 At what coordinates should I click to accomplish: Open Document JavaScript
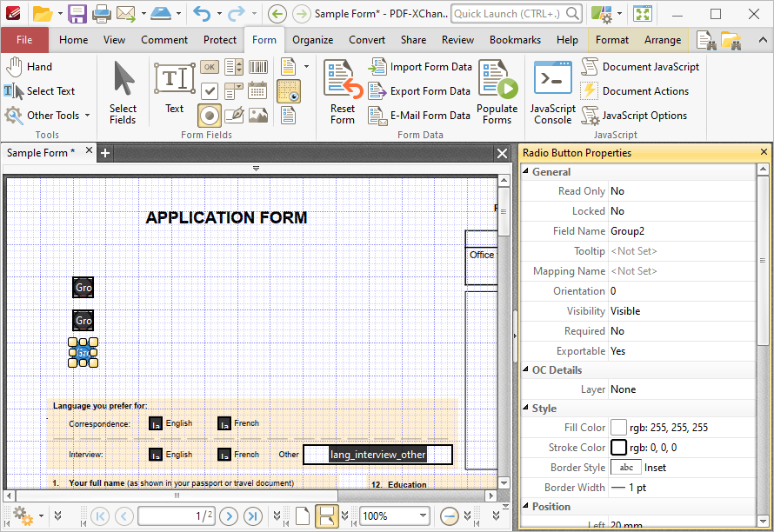coord(640,67)
